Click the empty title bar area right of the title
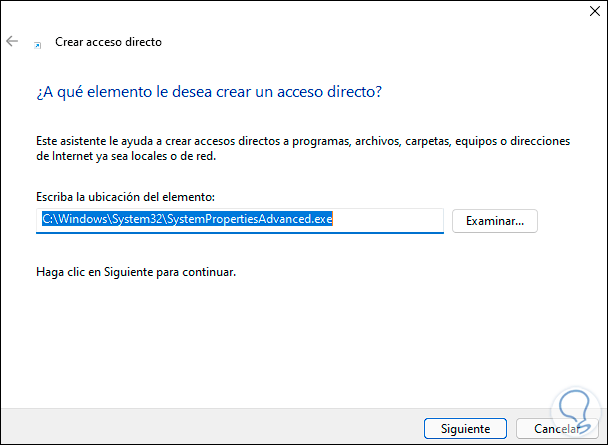The height and width of the screenshot is (445, 608). tap(350, 42)
